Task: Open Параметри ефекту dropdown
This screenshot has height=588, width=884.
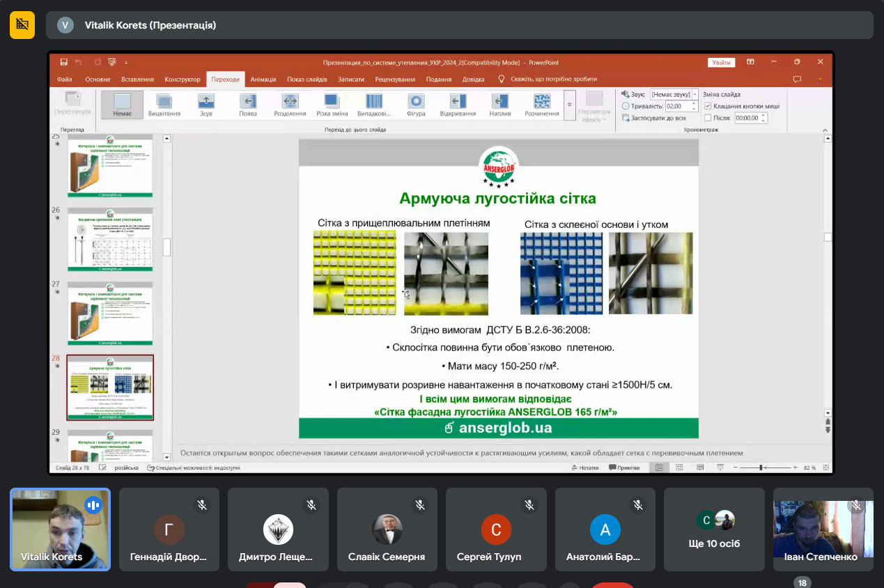Action: point(594,107)
